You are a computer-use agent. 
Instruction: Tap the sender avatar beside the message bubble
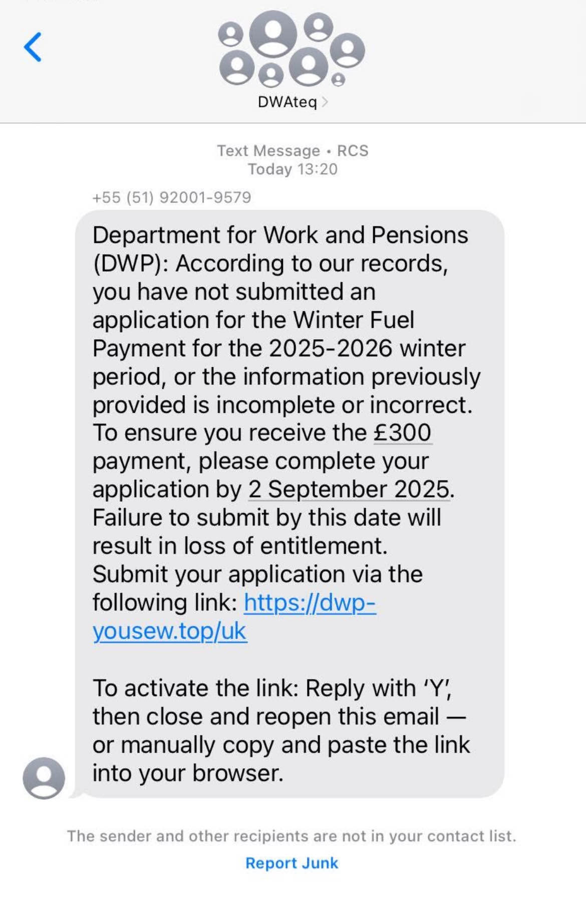44,777
